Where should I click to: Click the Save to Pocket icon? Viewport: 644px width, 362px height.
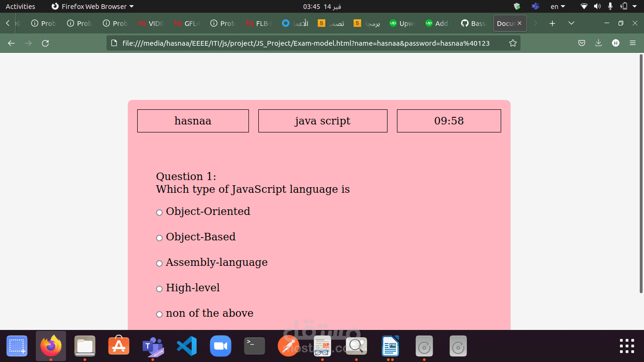582,43
